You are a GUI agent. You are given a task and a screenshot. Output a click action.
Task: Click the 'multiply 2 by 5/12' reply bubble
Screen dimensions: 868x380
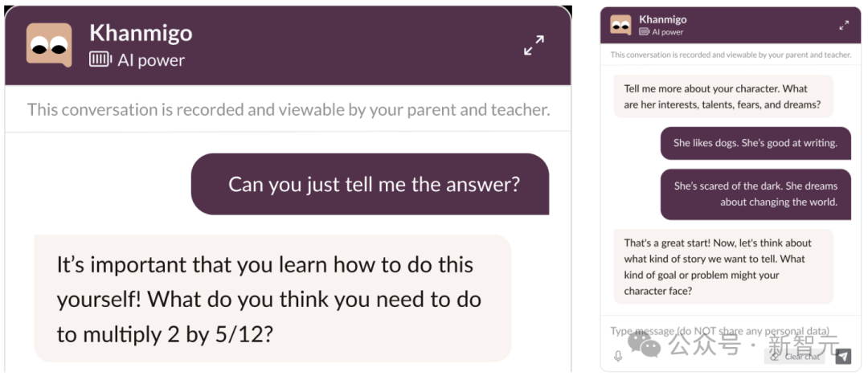pos(272,299)
